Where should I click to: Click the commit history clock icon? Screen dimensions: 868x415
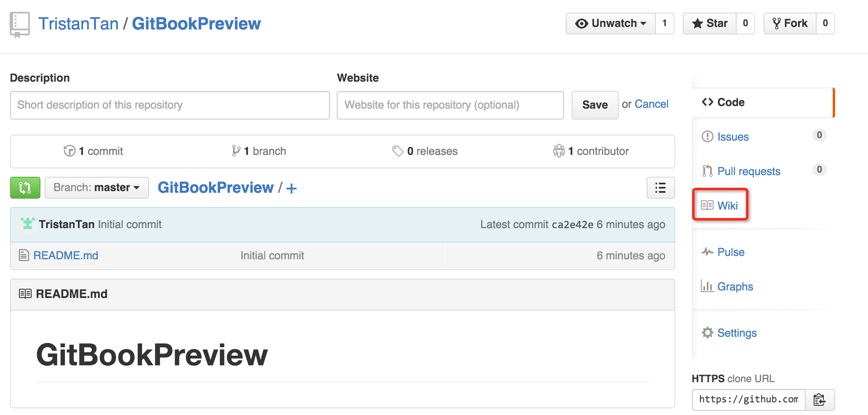(69, 151)
